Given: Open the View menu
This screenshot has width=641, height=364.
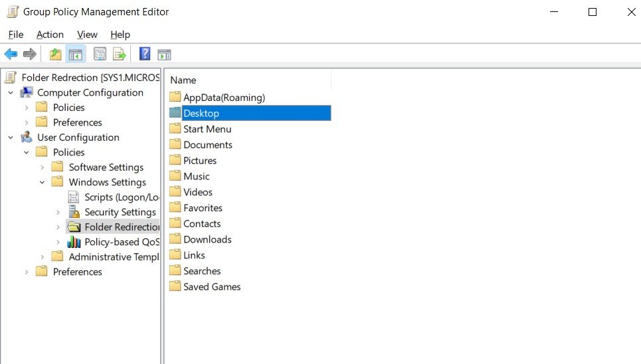Looking at the screenshot, I should [87, 35].
